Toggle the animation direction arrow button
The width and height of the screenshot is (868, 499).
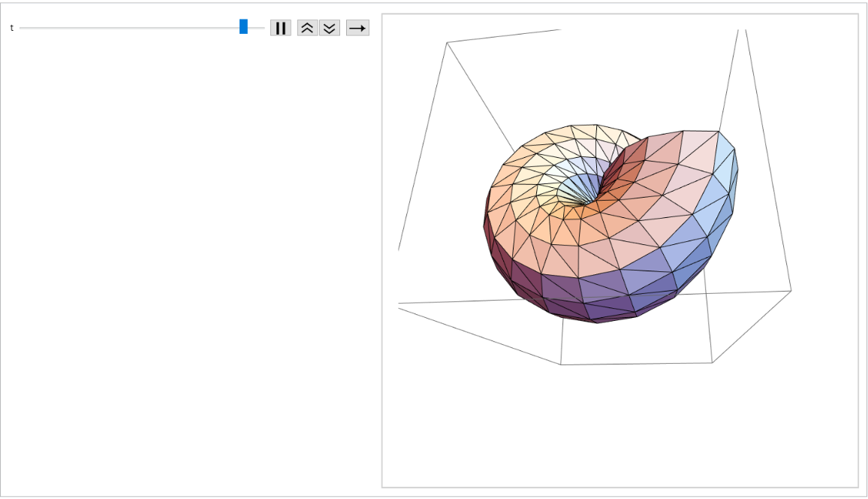coord(357,28)
